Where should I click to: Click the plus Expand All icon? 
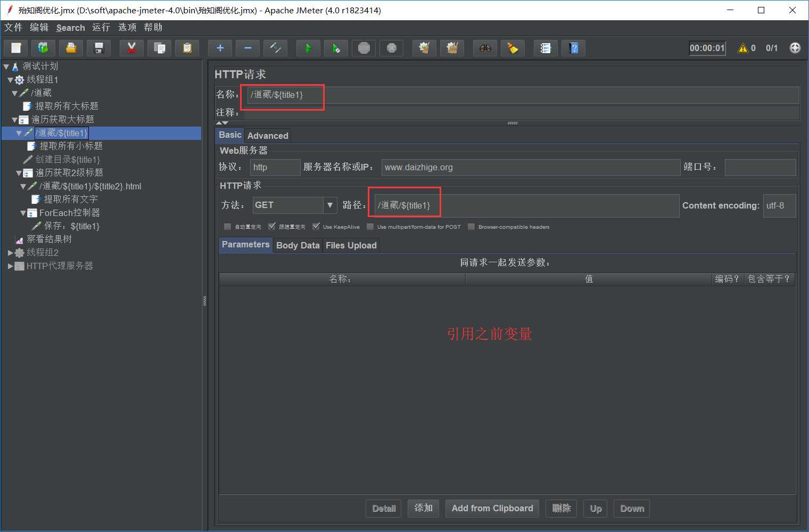(220, 48)
